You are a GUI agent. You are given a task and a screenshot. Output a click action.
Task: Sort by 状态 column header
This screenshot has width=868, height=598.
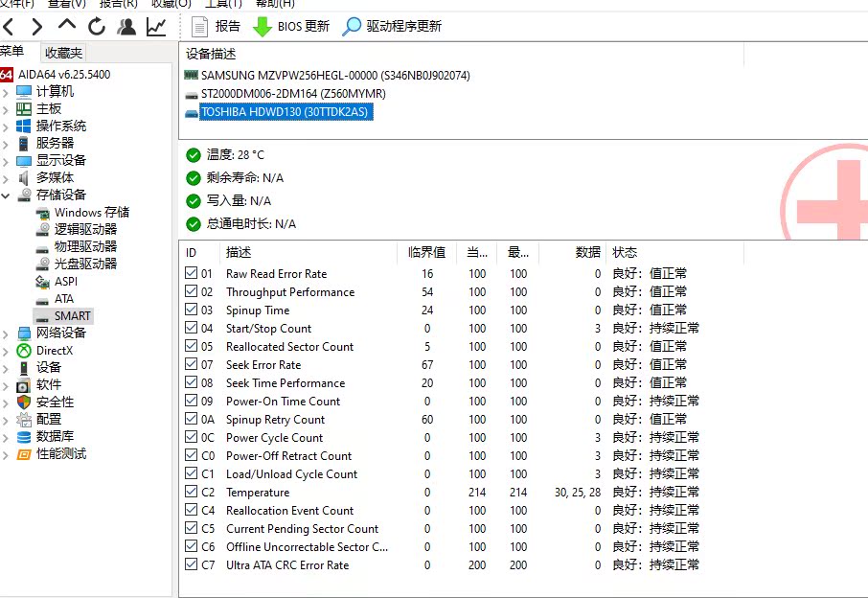tap(674, 252)
